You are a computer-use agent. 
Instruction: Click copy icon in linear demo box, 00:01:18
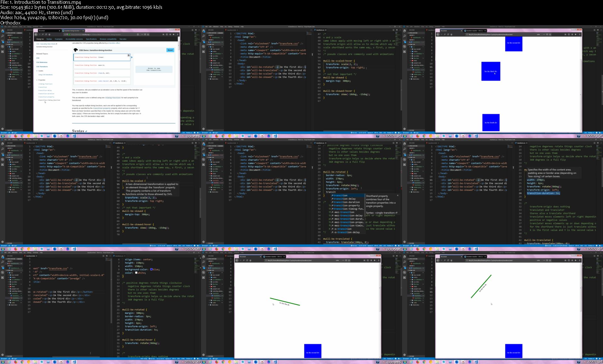point(128,56)
